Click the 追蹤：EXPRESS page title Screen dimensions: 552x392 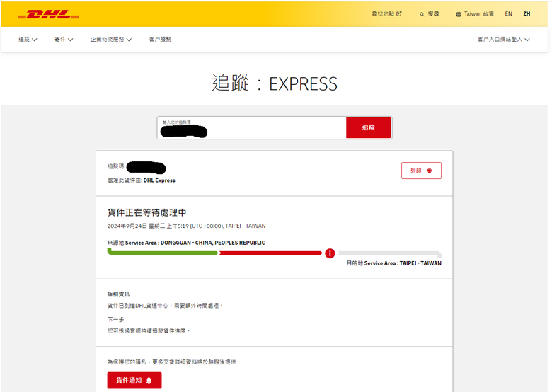tap(275, 83)
